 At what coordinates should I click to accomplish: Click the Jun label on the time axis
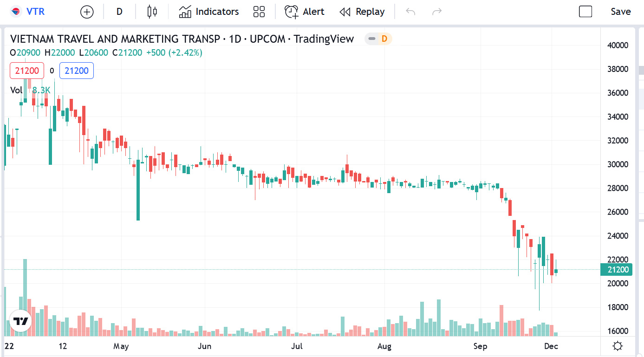click(204, 346)
